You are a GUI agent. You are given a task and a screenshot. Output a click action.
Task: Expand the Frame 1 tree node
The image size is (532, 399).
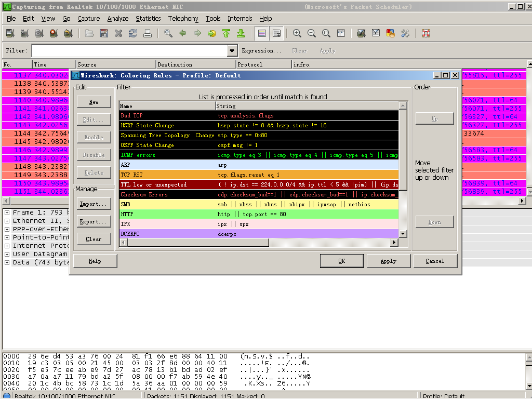(x=7, y=212)
